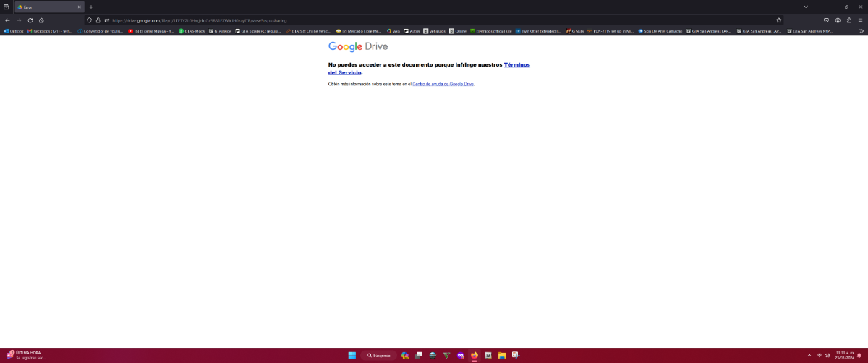This screenshot has width=868, height=363.
Task: Click the URL address bar
Action: 434,20
